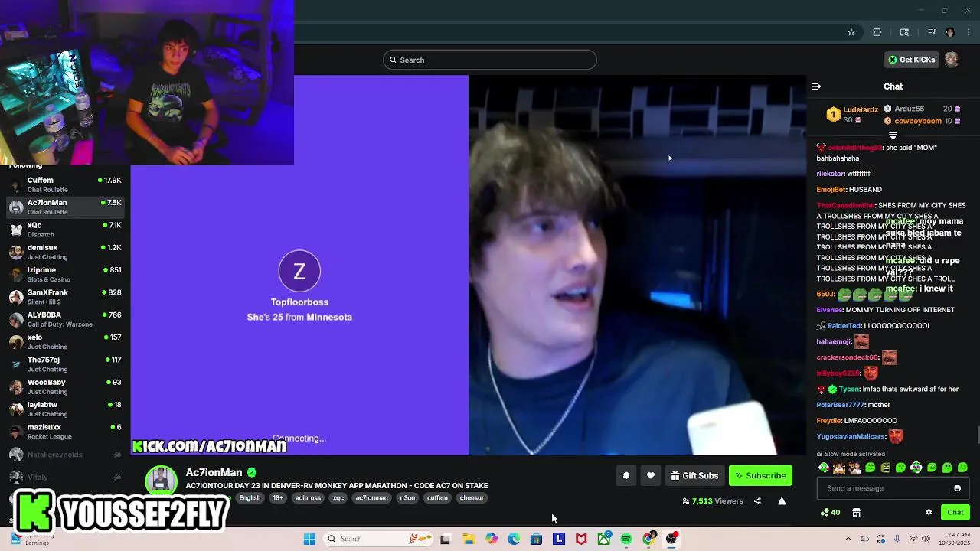
Task: Open xelo channel in the sidebar
Action: pyautogui.click(x=66, y=341)
